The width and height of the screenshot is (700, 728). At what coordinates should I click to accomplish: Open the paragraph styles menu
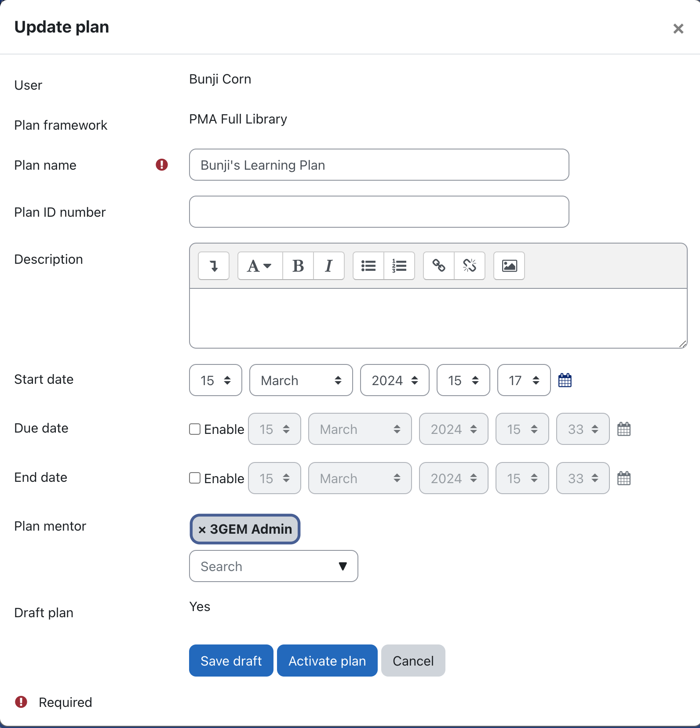click(260, 266)
